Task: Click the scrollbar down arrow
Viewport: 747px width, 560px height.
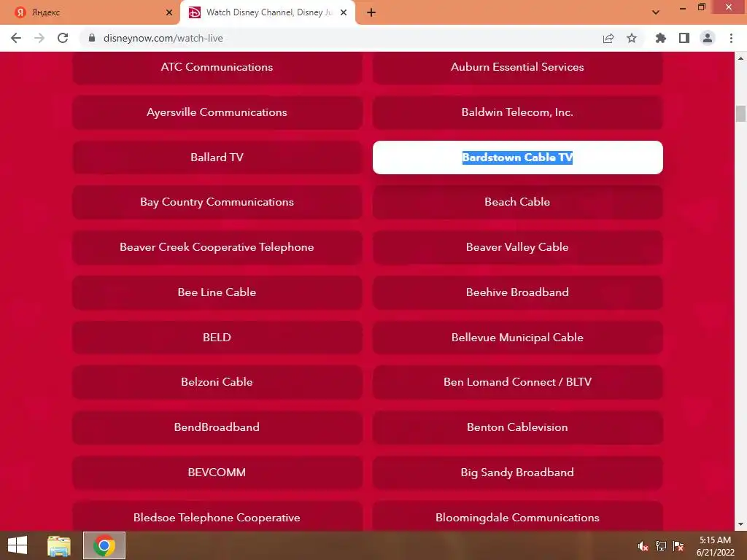Action: pyautogui.click(x=741, y=525)
